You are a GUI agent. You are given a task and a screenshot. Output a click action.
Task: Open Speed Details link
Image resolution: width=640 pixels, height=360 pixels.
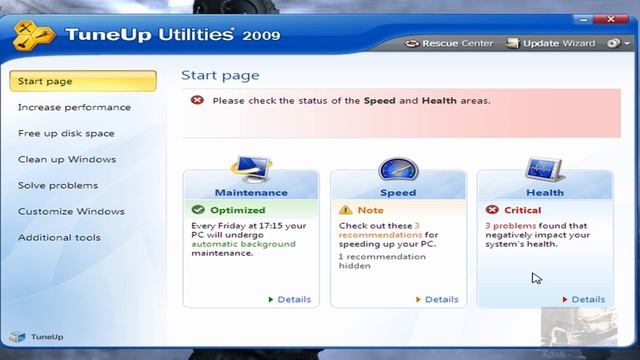(x=437, y=299)
